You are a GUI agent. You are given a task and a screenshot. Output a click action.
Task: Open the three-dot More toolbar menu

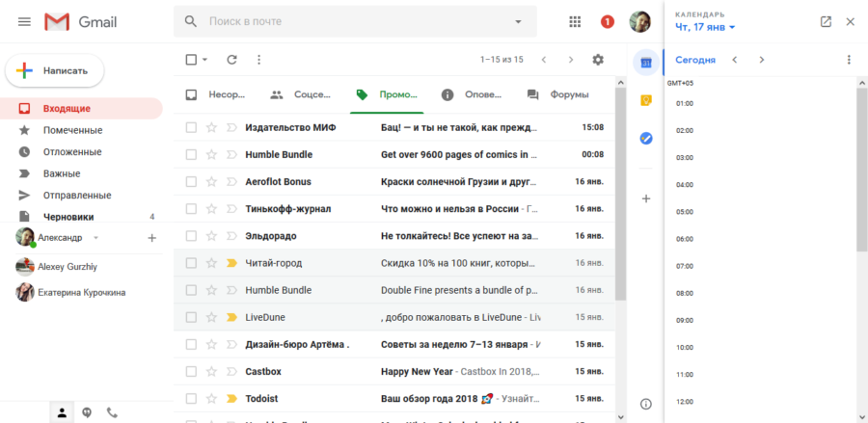tap(259, 60)
